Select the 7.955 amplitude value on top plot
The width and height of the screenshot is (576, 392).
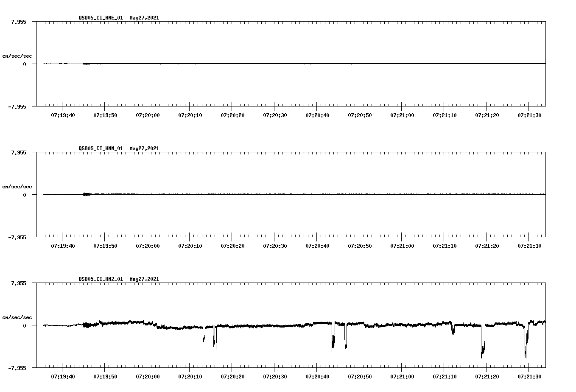click(19, 21)
